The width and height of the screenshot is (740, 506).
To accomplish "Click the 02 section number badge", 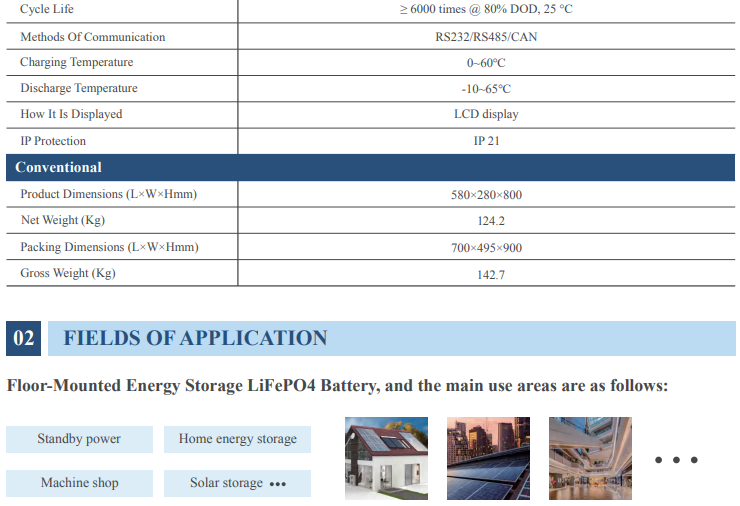I will point(24,339).
